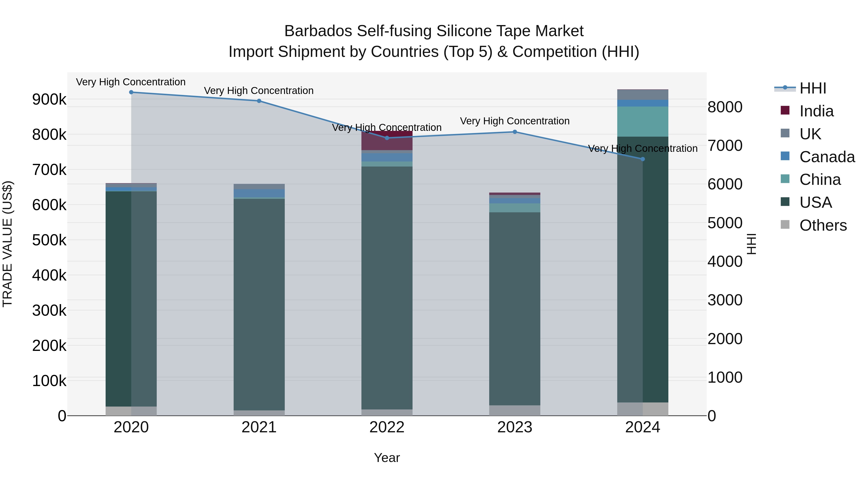Click the HHI data point for 2020
The width and height of the screenshot is (868, 488).
tap(131, 92)
